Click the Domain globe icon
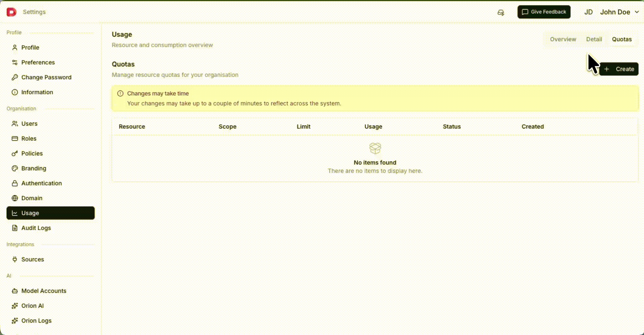 click(x=15, y=198)
